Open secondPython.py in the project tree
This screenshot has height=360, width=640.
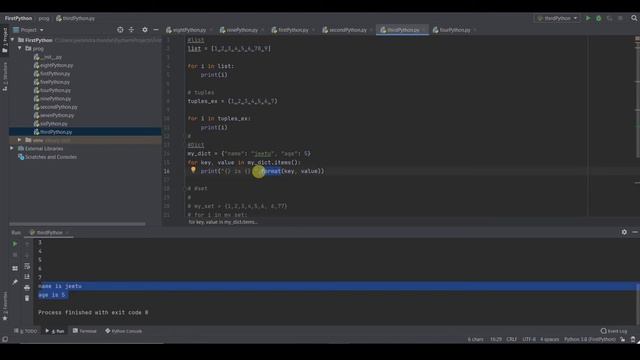(x=56, y=107)
